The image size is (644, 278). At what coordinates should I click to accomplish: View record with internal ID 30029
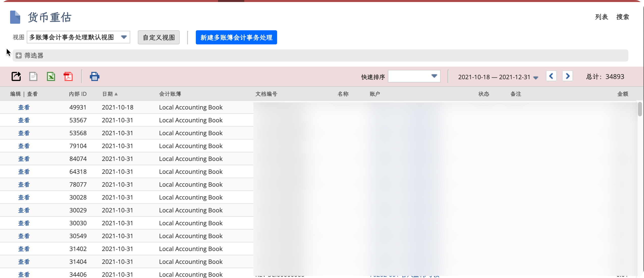24,210
